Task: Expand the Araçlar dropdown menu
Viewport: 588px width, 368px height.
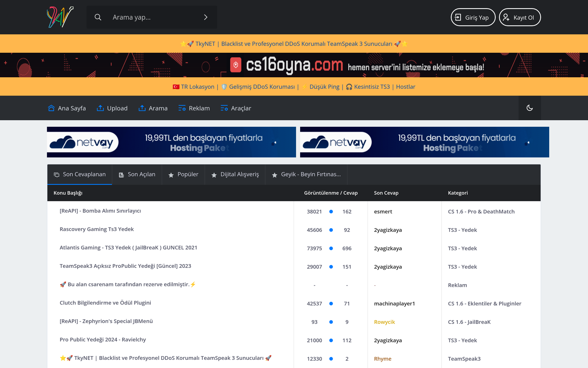Action: click(x=236, y=108)
